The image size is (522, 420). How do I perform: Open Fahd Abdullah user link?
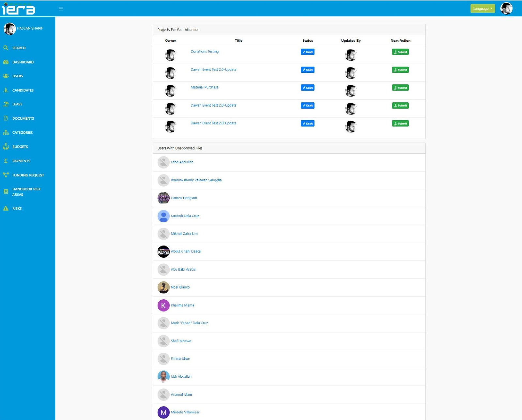(x=182, y=162)
